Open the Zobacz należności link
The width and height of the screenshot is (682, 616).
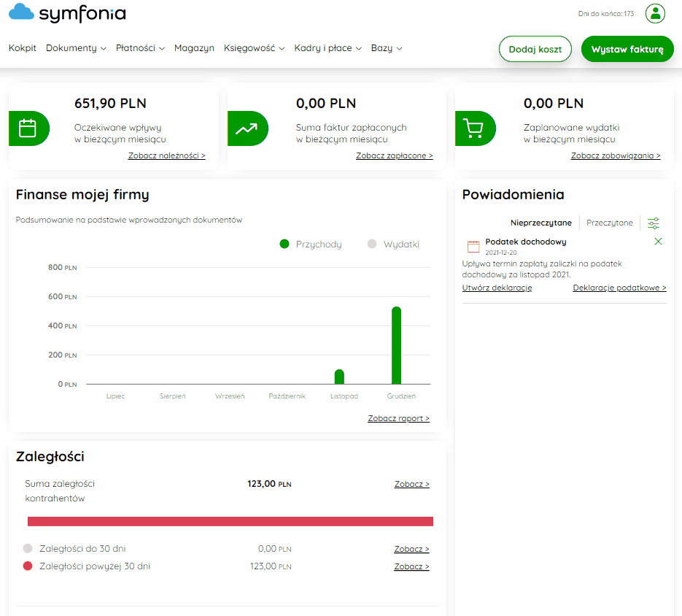click(x=166, y=156)
